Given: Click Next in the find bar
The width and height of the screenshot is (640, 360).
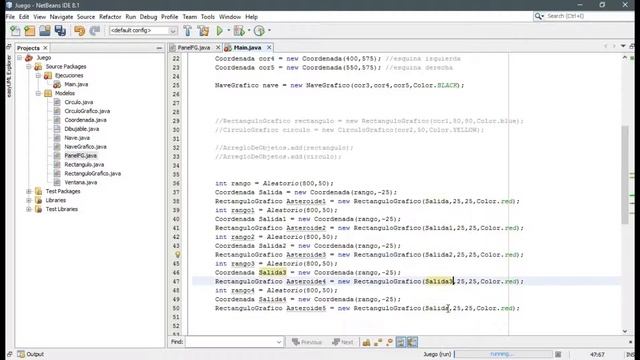Looking at the screenshot, I should point(343,342).
